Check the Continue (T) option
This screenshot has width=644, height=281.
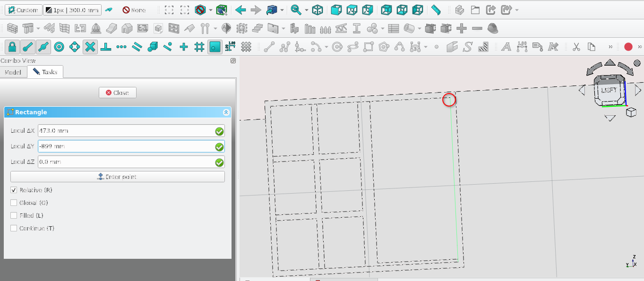coord(14,228)
